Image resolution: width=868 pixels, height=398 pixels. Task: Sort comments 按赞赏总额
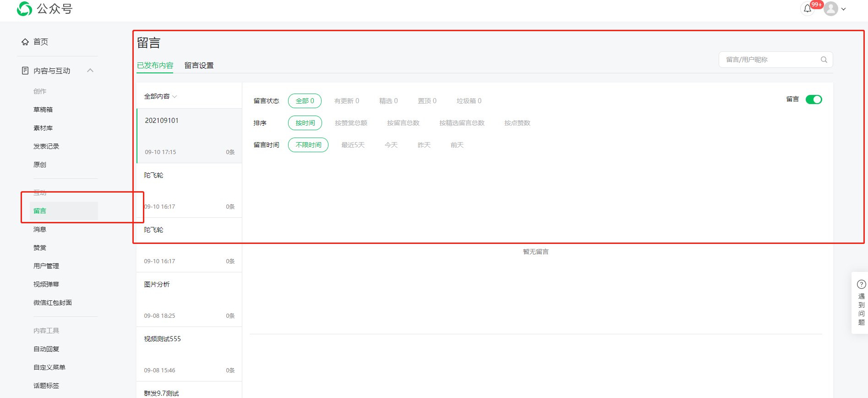(x=351, y=123)
